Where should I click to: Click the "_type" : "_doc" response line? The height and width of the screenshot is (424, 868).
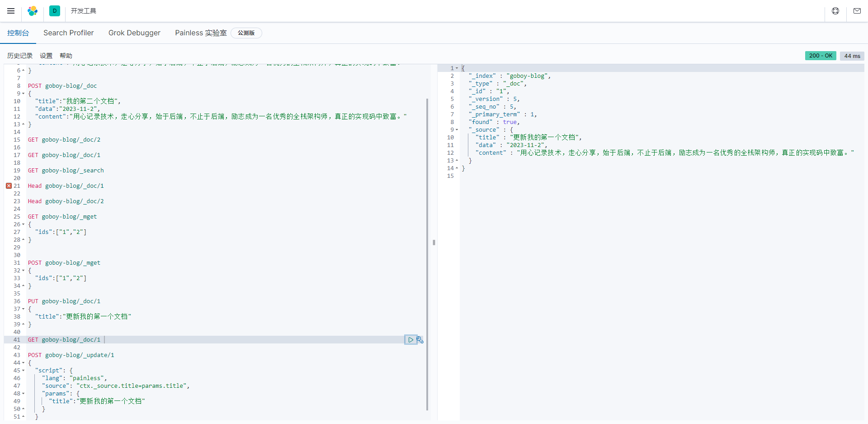tap(498, 84)
